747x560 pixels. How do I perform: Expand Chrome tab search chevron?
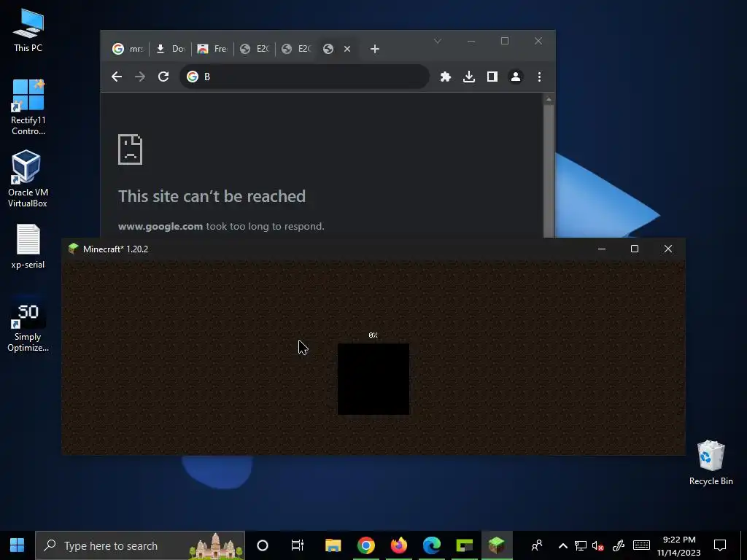[x=438, y=41]
